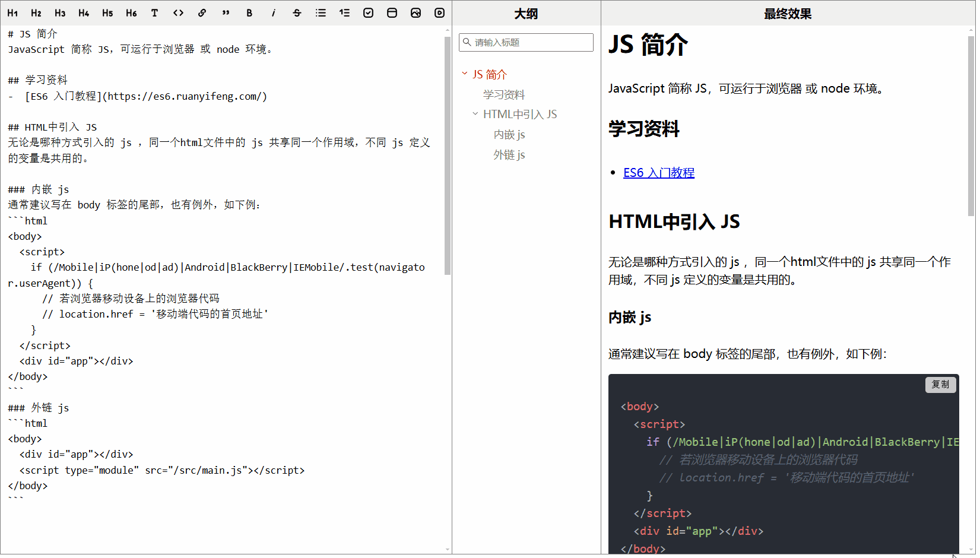
Task: Place cursor on '## 学习资料' editor line
Action: tap(38, 80)
